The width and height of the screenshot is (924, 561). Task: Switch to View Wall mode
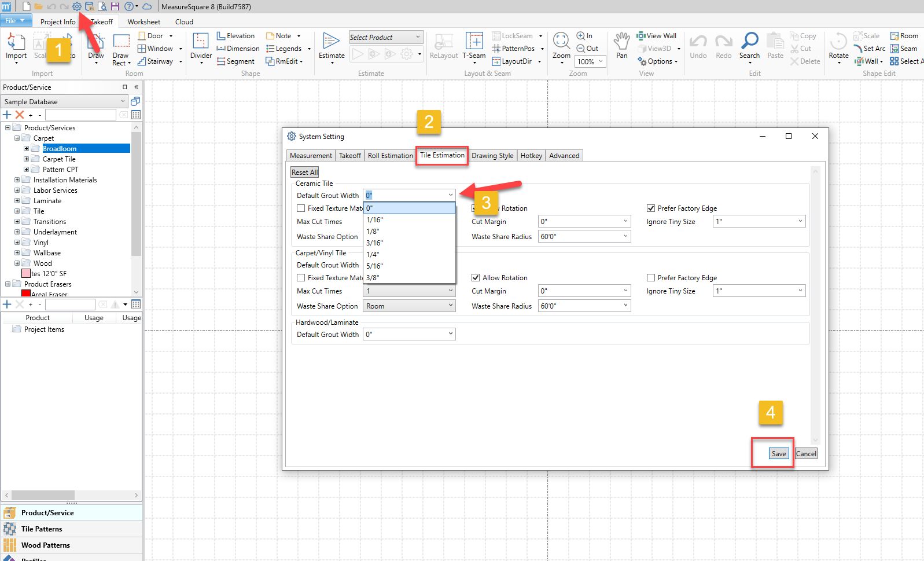click(656, 36)
